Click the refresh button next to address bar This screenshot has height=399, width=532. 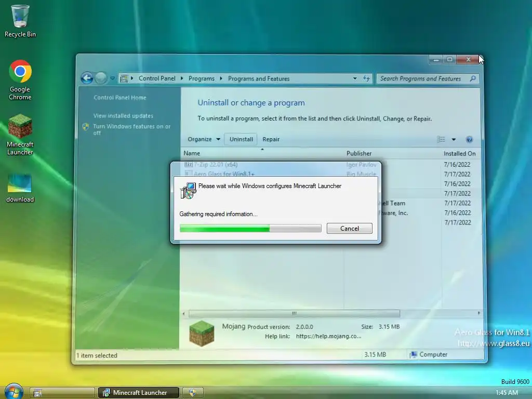[x=366, y=78]
